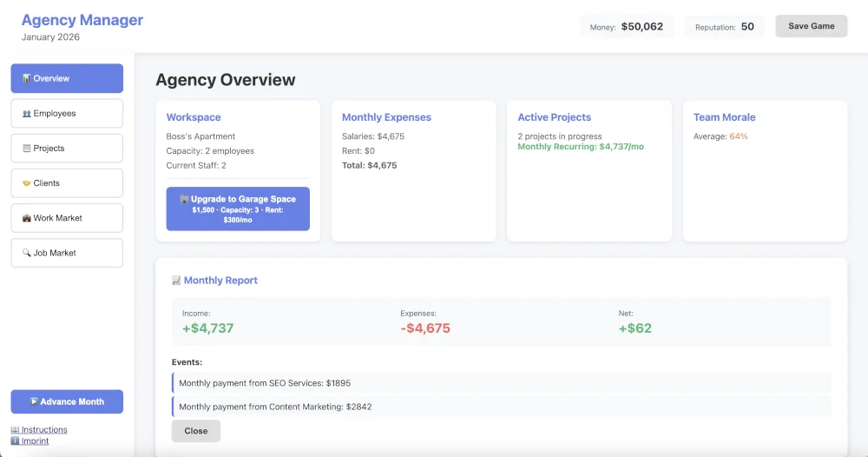Image resolution: width=868 pixels, height=457 pixels.
Task: Click the clipboard icon next to Projects
Action: point(26,149)
